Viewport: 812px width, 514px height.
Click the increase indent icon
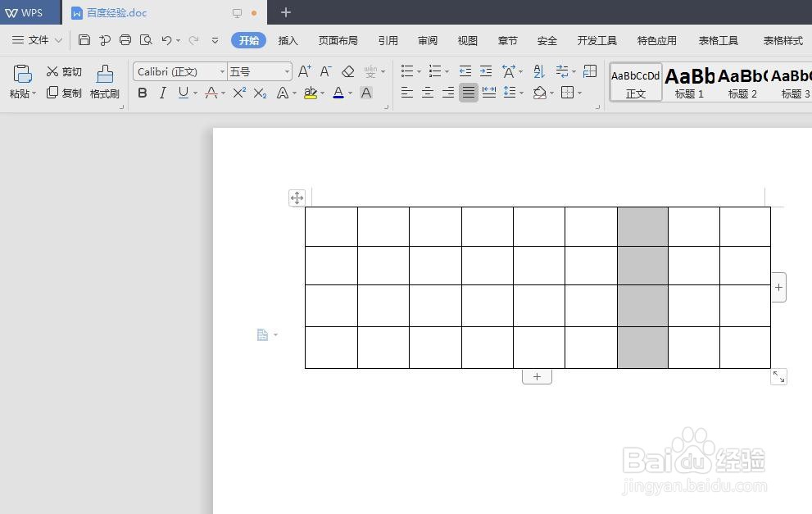[486, 71]
